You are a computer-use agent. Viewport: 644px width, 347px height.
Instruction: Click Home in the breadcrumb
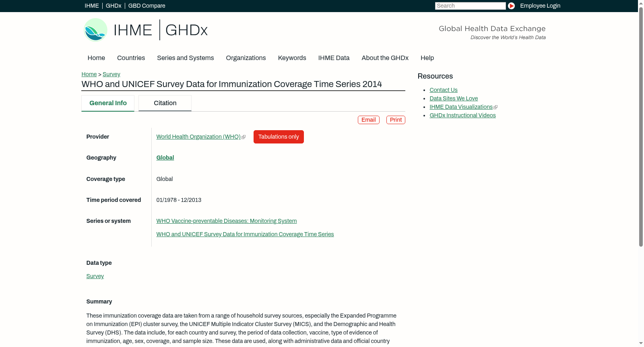[89, 74]
